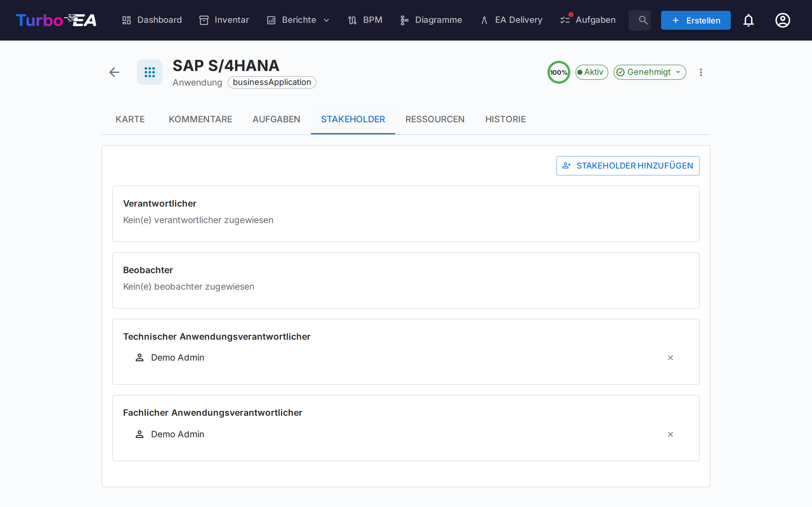The height and width of the screenshot is (507, 812).
Task: Click the Turbo EA logo
Action: [56, 20]
